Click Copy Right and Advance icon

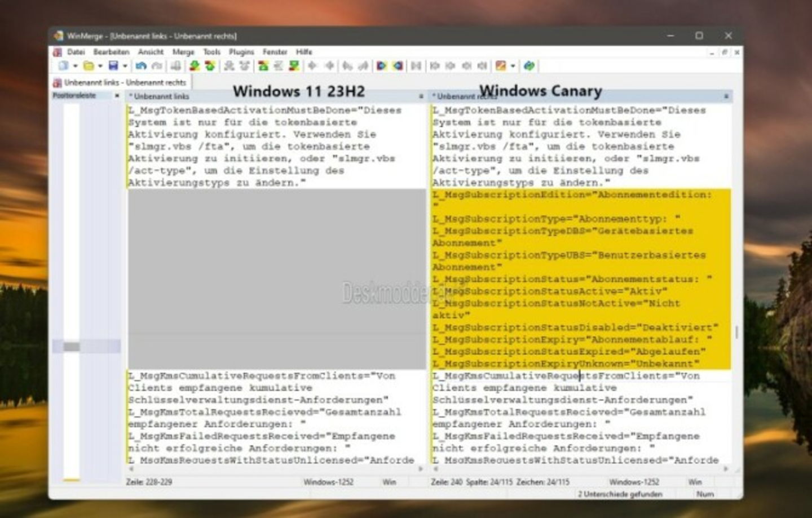347,66
